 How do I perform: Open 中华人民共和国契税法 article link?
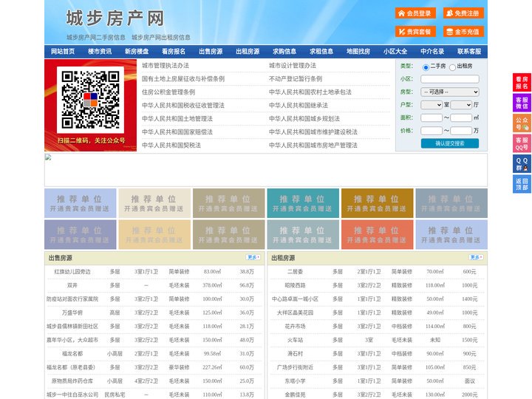[171, 146]
